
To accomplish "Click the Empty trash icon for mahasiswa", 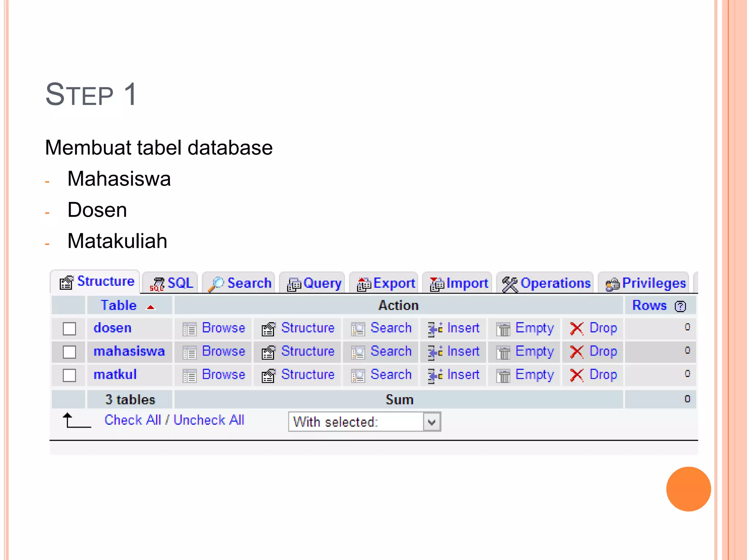I will click(503, 353).
